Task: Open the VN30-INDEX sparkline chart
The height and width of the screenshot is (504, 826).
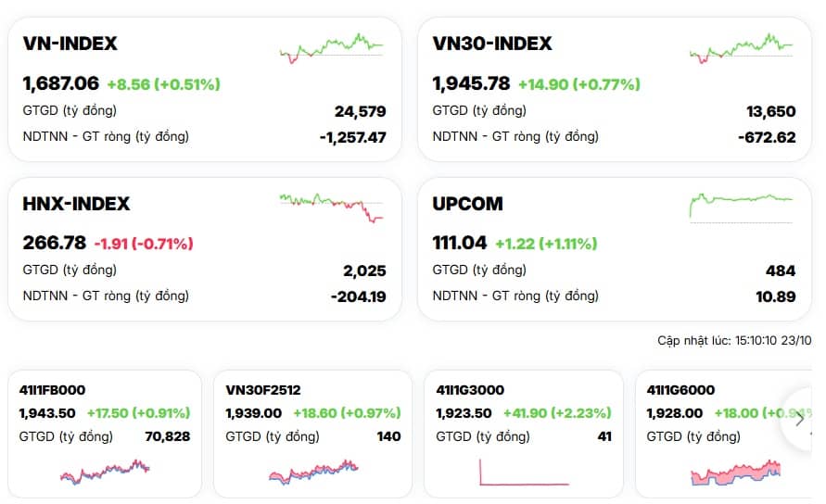Action: [742, 46]
